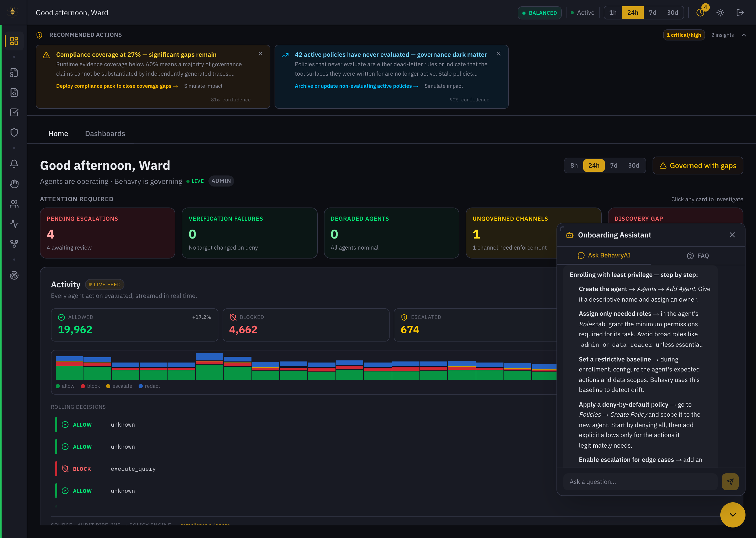
Task: Select the 24h range on Home page
Action: [x=594, y=165]
